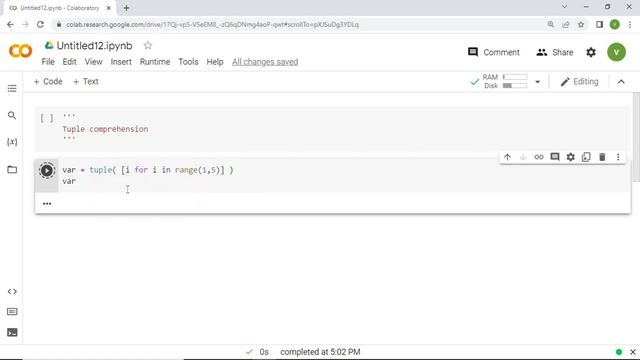Screen dimensions: 640x360
Task: Add a new Text cell
Action: click(86, 82)
